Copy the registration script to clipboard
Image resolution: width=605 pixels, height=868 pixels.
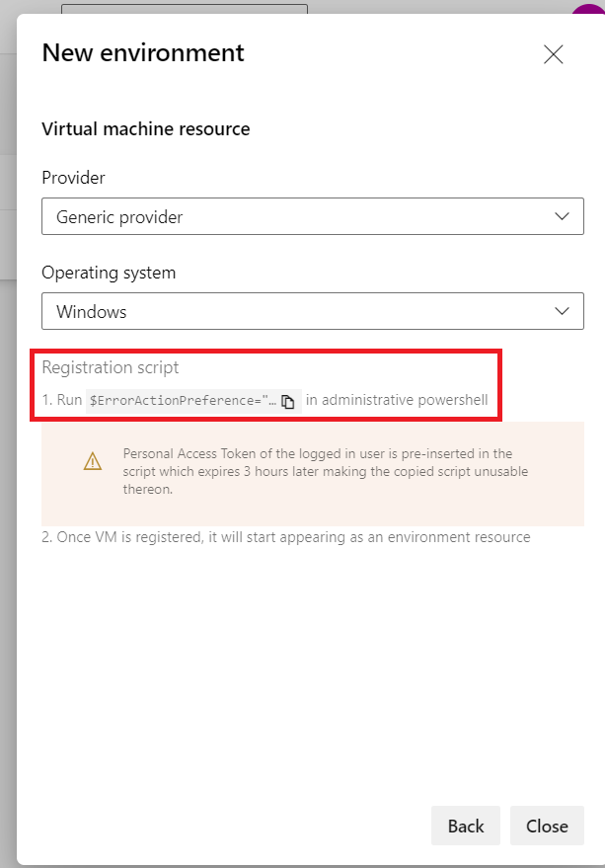coord(288,401)
